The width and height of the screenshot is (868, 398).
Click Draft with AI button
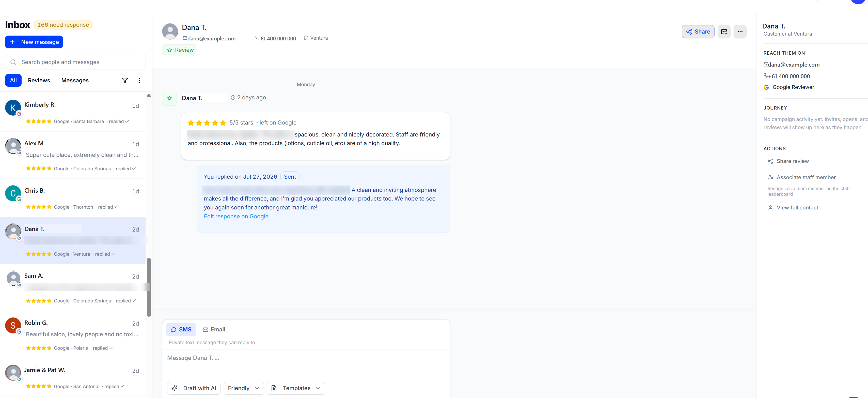coord(194,388)
